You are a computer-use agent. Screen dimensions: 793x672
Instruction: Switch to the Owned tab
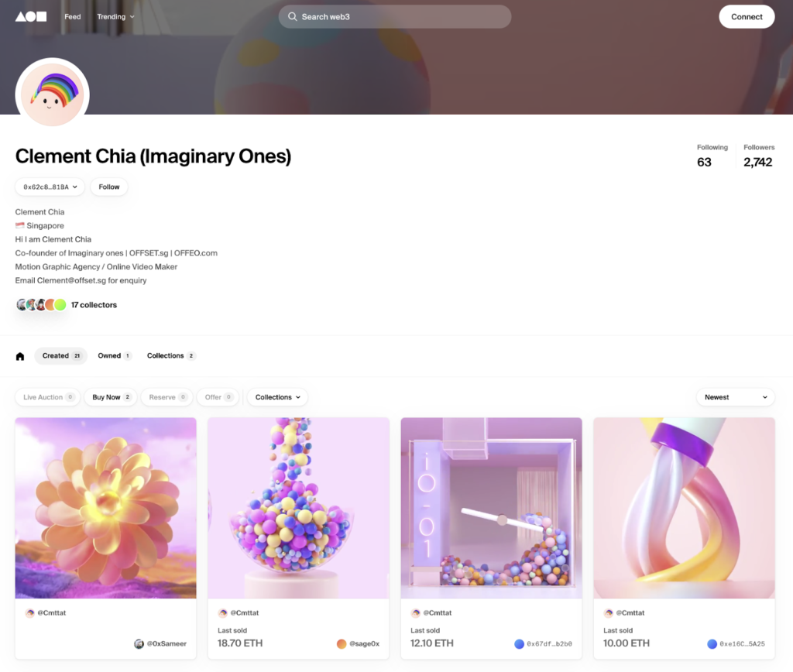(x=115, y=356)
